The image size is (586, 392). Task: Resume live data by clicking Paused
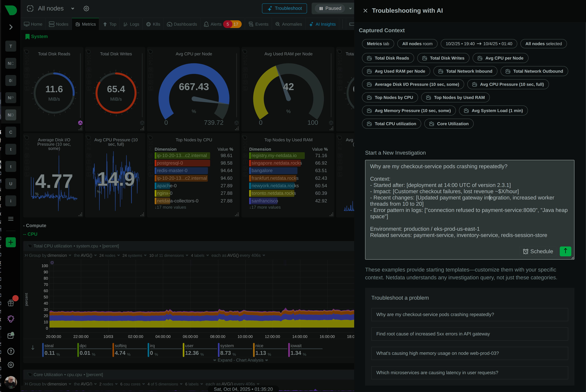tap(330, 8)
